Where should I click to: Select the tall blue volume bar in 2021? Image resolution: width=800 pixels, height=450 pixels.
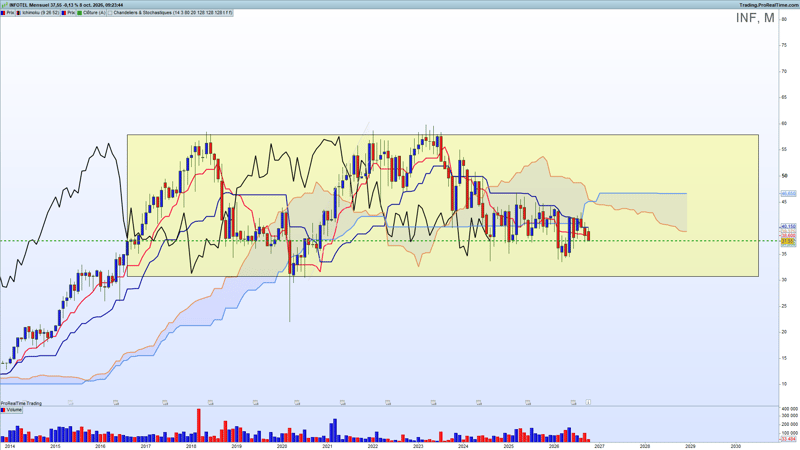(335, 430)
